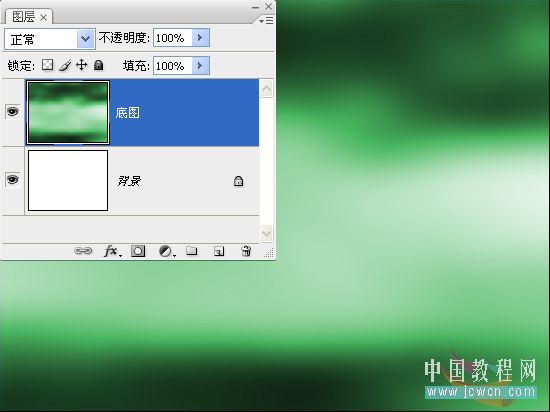Image resolution: width=550 pixels, height=412 pixels.
Task: Toggle lock transparent pixels
Action: [47, 65]
